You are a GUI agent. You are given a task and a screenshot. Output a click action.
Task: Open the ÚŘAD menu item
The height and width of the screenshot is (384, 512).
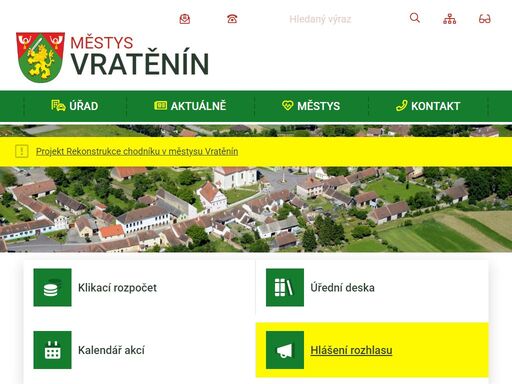click(75, 106)
